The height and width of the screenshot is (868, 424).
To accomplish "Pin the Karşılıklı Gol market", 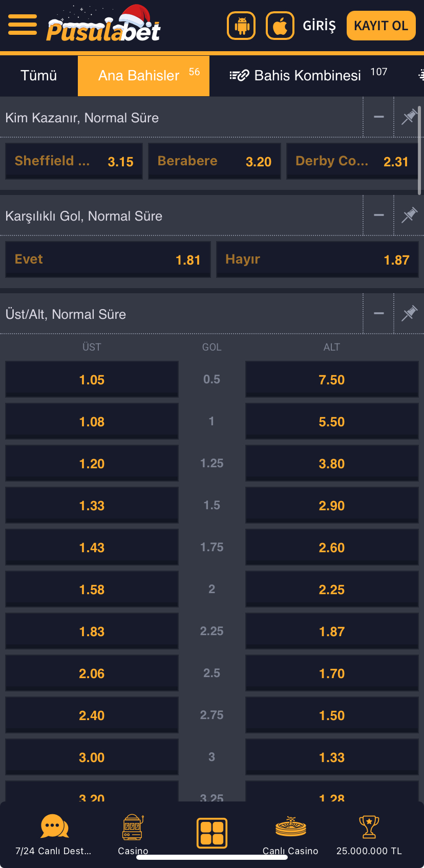I will [409, 215].
